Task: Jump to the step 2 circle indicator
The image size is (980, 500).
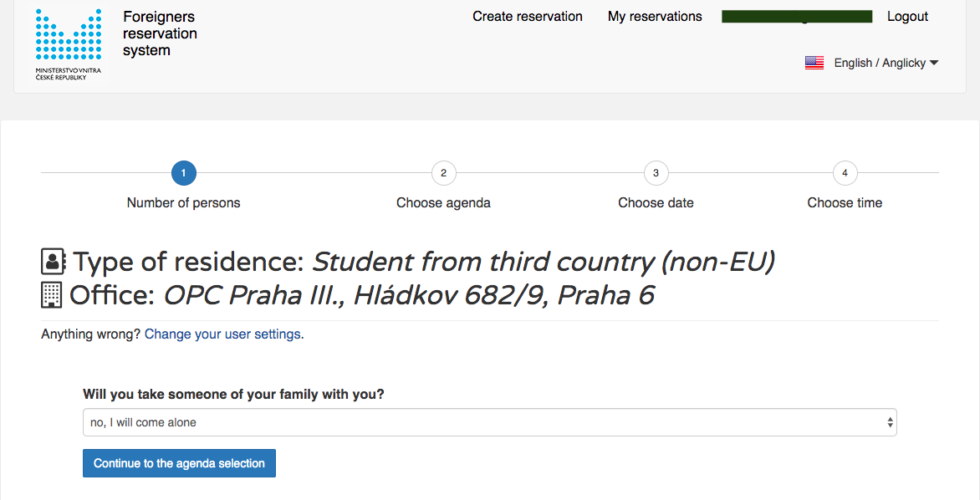Action: tap(443, 173)
